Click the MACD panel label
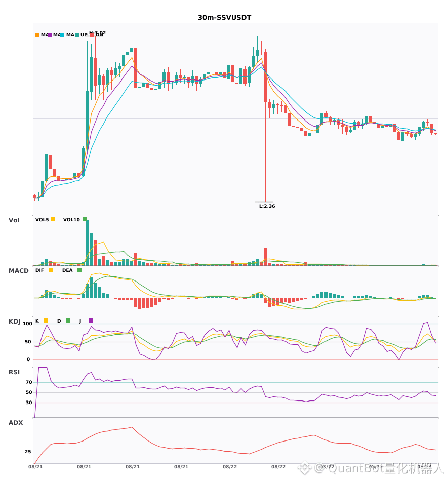 (x=18, y=271)
